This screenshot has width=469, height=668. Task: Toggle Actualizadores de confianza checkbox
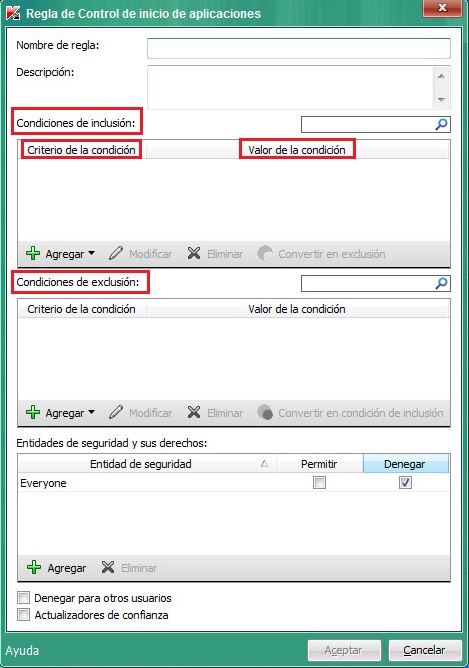[23, 615]
